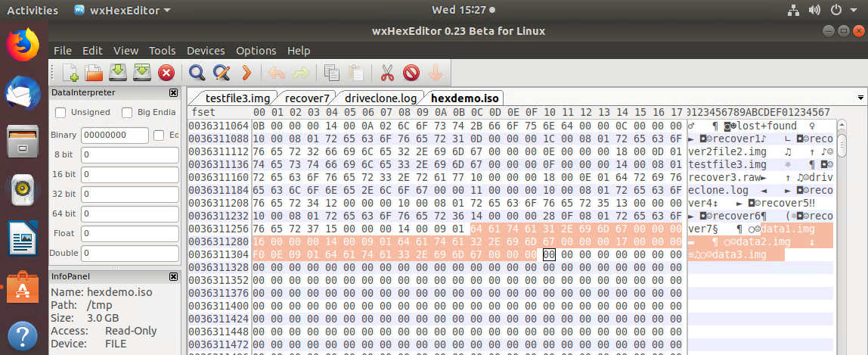Click the Float value field
The height and width of the screenshot is (355, 868).
[x=130, y=233]
